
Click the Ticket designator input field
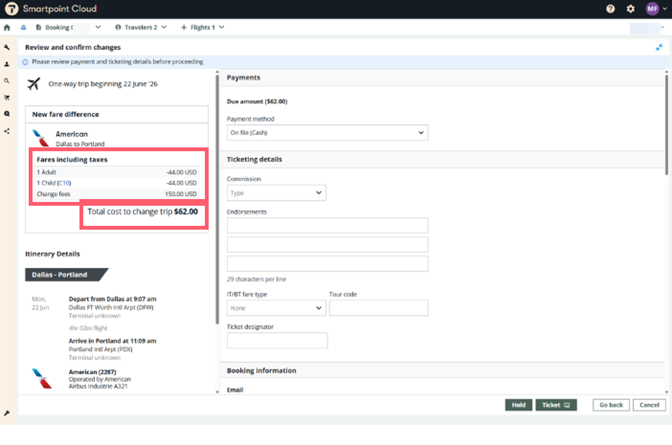tap(277, 341)
